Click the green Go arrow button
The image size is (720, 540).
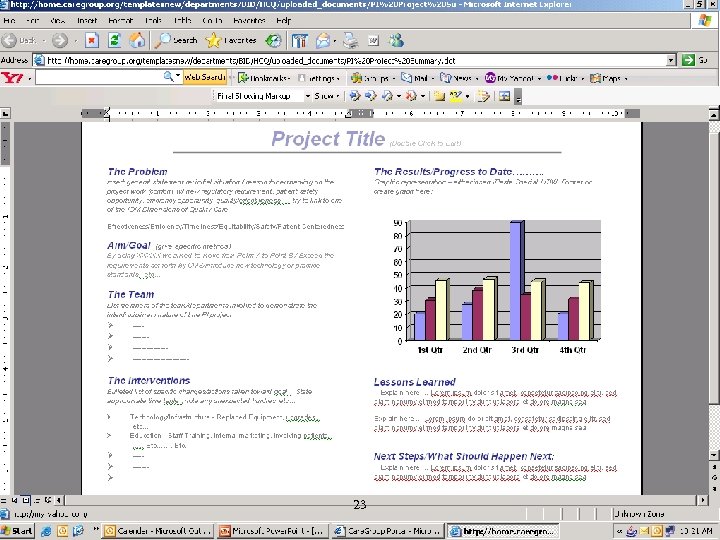(688, 60)
